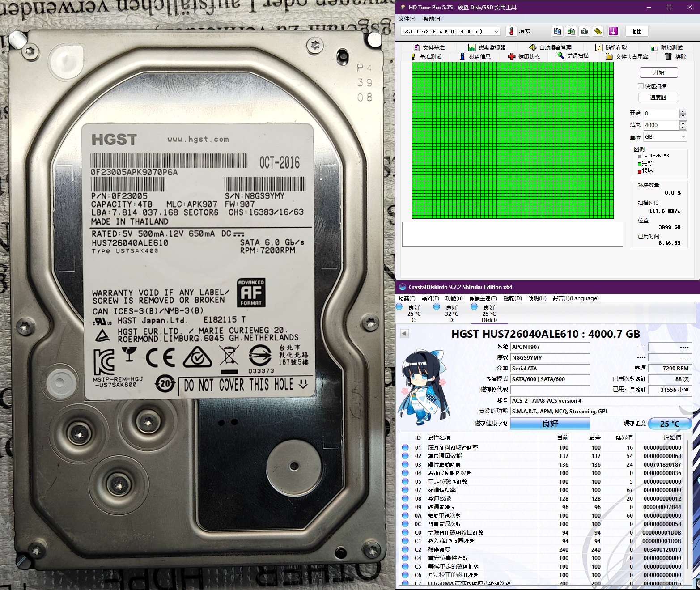700x590 pixels.
Task: Click the 速度图 speed map button
Action: pos(658,98)
